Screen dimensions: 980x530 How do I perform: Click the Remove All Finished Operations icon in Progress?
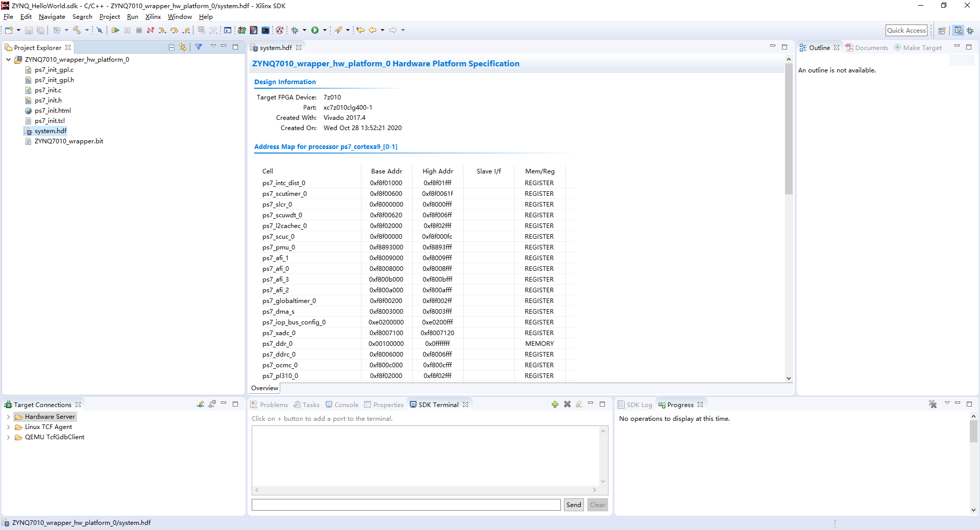933,405
